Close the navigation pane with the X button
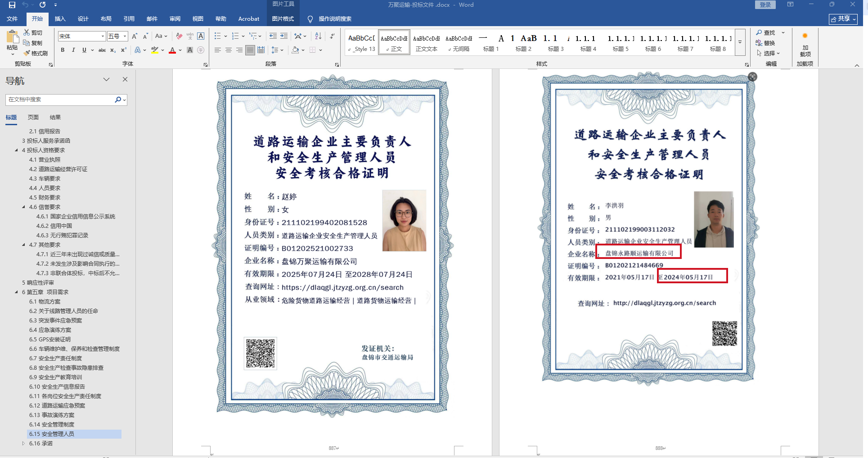The image size is (868, 458). pos(125,80)
